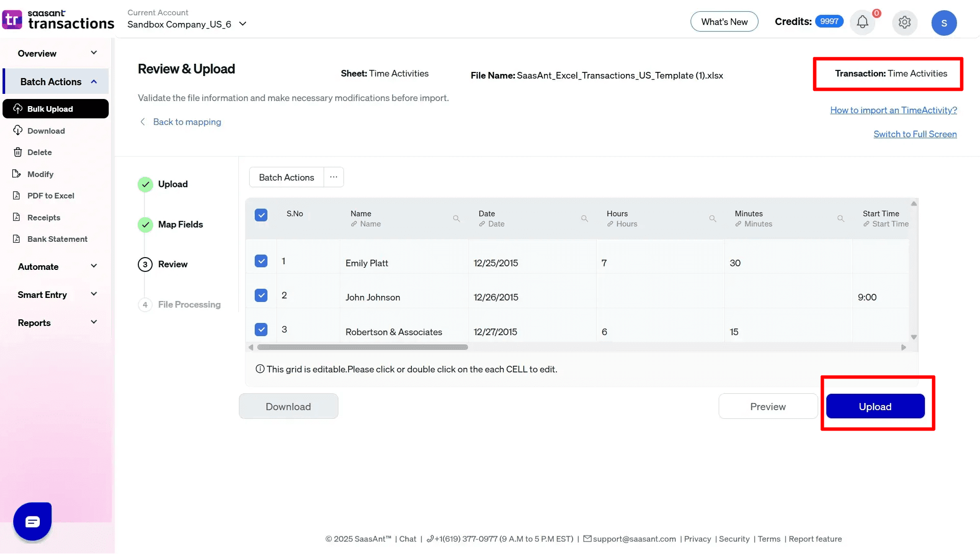Image resolution: width=980 pixels, height=554 pixels.
Task: Click the search icon in the Name column
Action: 456,218
